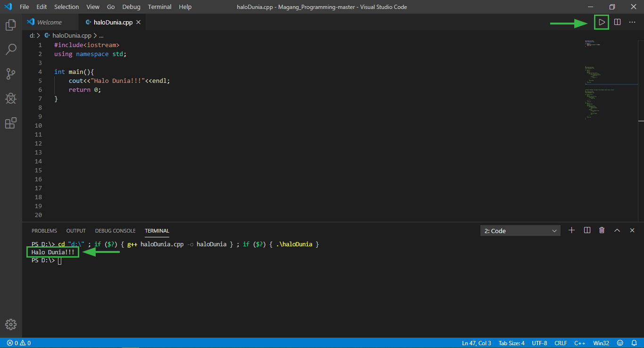Close the terminal panel
This screenshot has height=348, width=644.
(632, 230)
